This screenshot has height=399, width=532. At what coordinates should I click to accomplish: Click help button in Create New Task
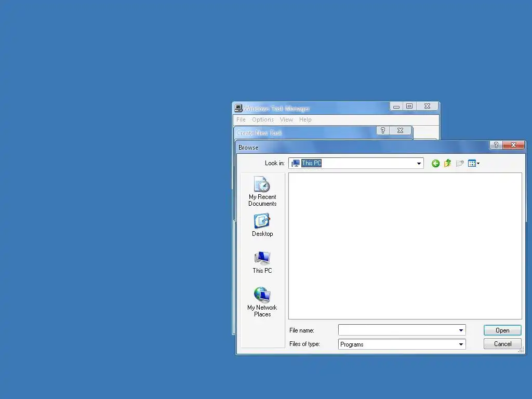pos(383,130)
